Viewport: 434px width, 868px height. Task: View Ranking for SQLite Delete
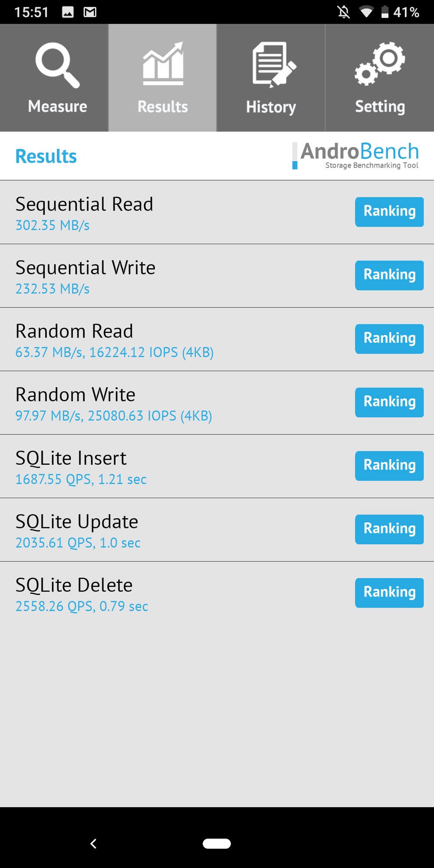pyautogui.click(x=389, y=592)
